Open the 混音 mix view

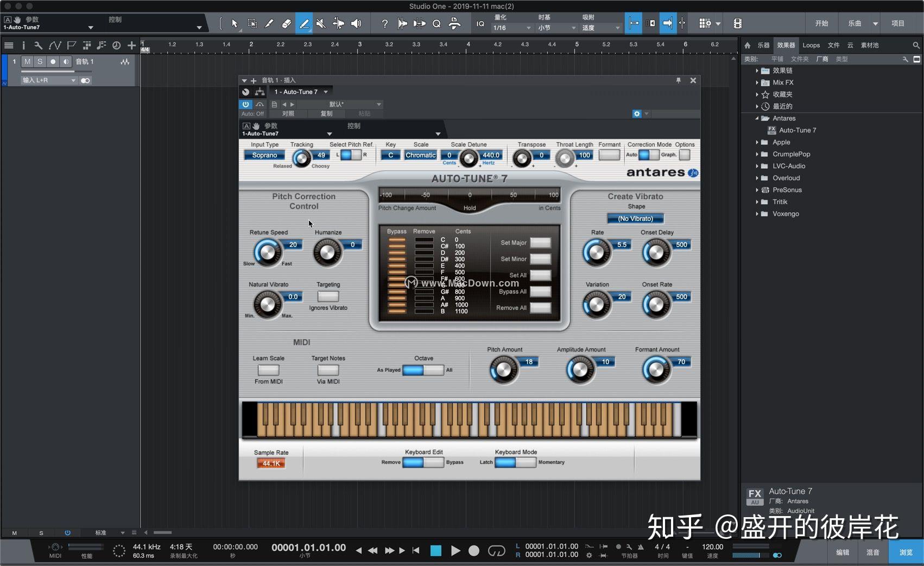pyautogui.click(x=872, y=552)
